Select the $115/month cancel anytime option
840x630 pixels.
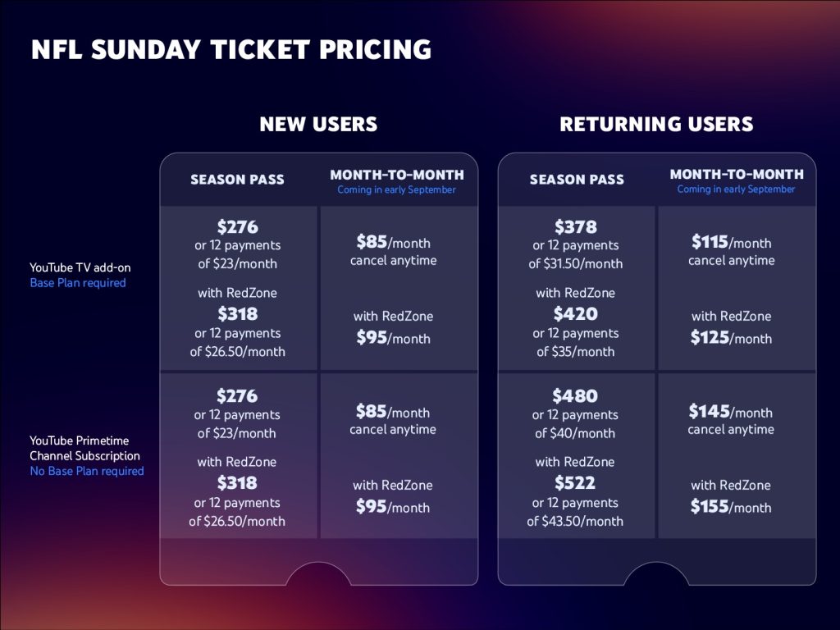click(x=731, y=243)
